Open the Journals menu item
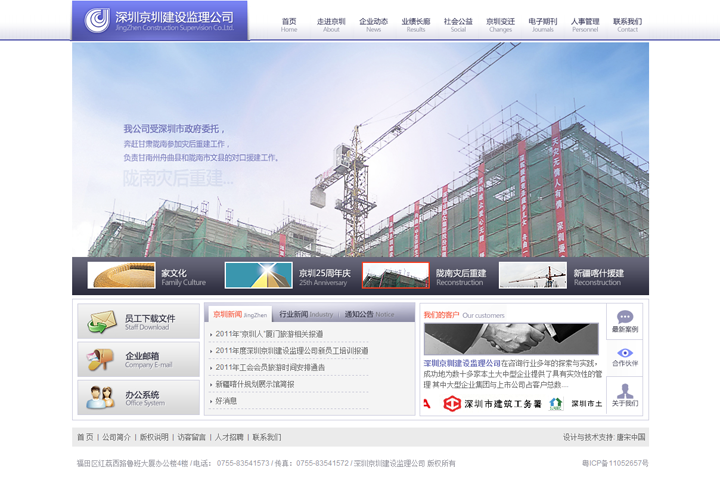 coord(542,24)
